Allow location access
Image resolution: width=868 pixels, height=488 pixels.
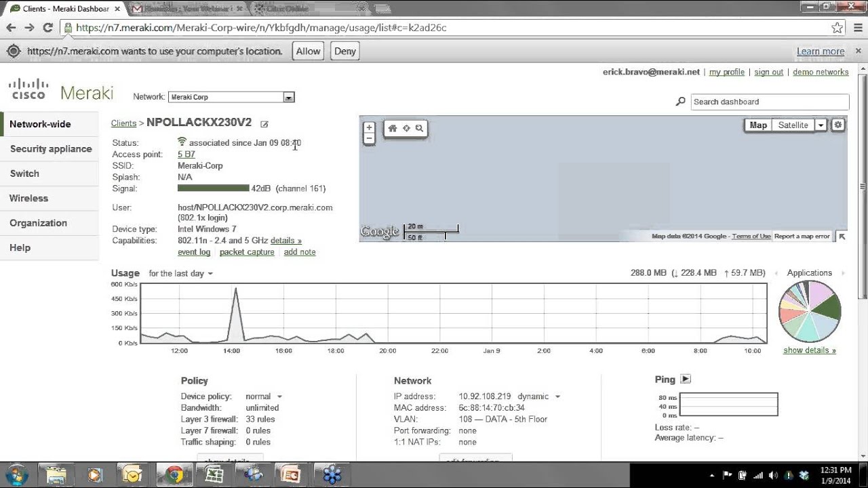308,51
